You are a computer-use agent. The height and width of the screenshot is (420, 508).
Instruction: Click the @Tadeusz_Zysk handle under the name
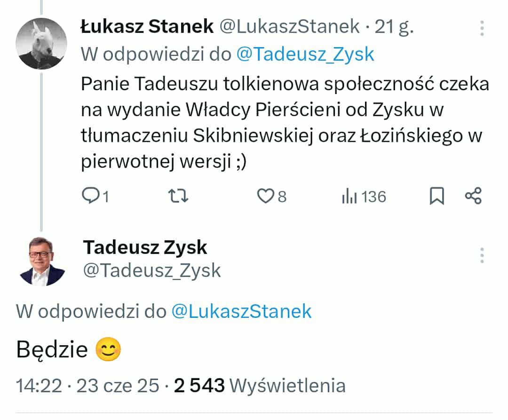(x=152, y=270)
